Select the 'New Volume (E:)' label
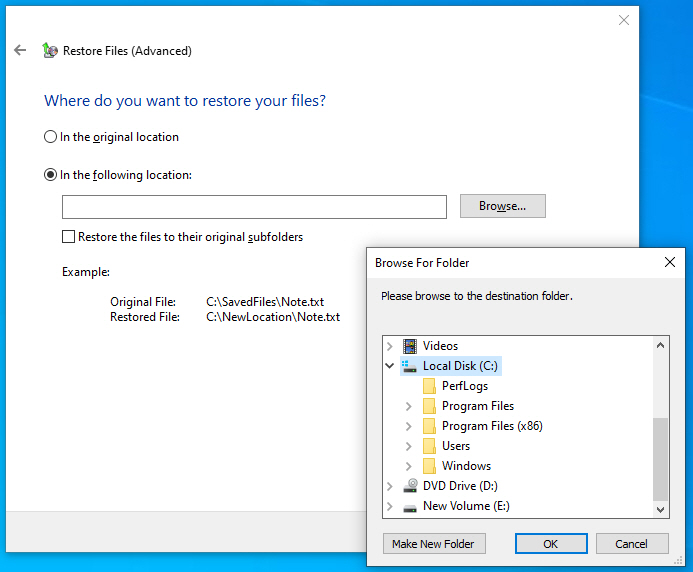The image size is (693, 572). click(x=466, y=506)
